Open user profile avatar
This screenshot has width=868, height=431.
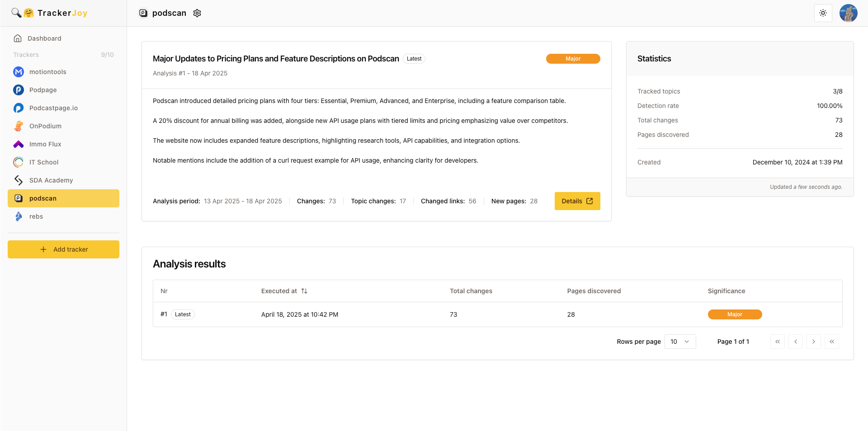tap(848, 13)
